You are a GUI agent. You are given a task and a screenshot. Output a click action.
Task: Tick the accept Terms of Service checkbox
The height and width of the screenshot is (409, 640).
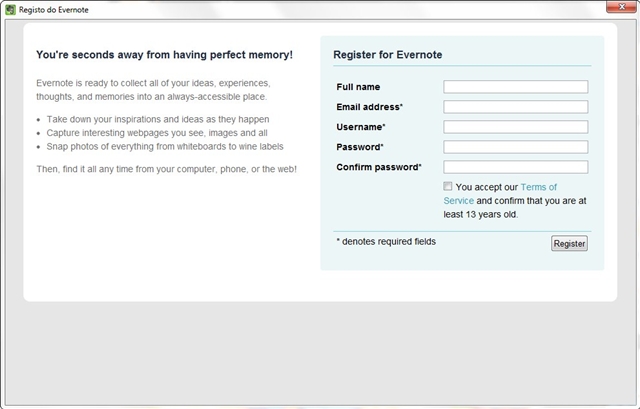448,187
